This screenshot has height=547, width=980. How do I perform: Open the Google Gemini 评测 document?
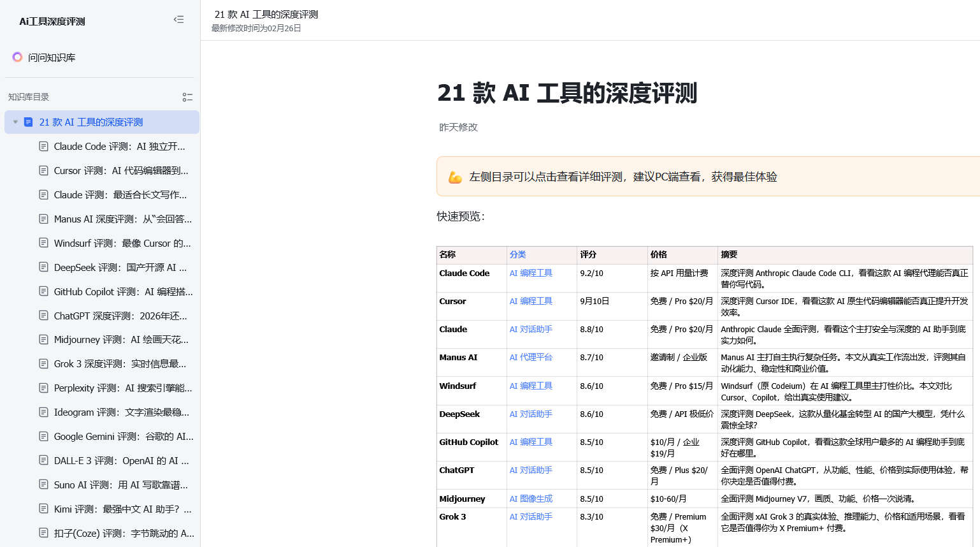pos(124,437)
